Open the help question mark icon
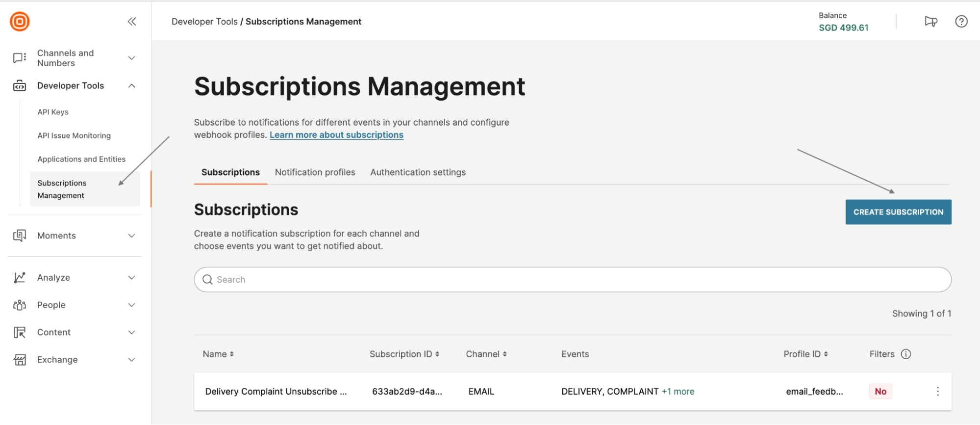The height and width of the screenshot is (425, 980). coord(961,22)
